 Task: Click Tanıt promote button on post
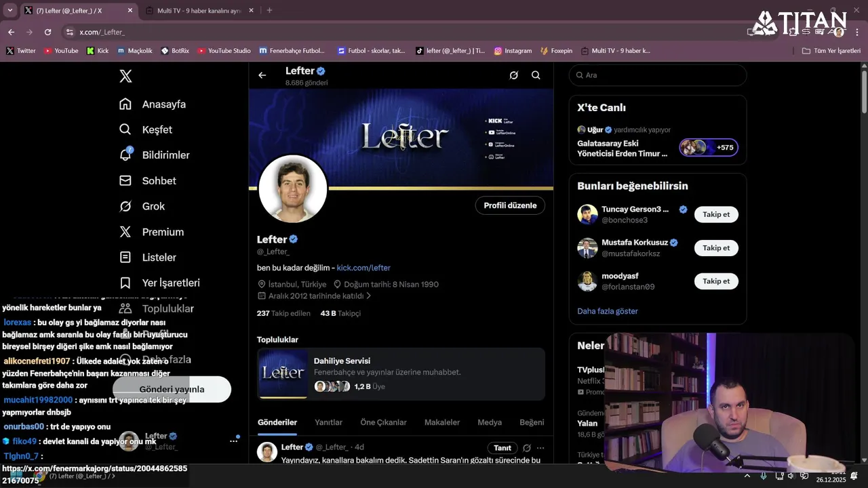(502, 448)
